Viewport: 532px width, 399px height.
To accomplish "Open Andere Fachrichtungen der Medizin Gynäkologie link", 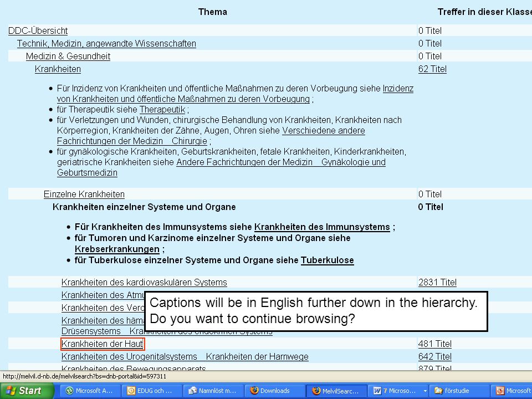I will point(221,167).
